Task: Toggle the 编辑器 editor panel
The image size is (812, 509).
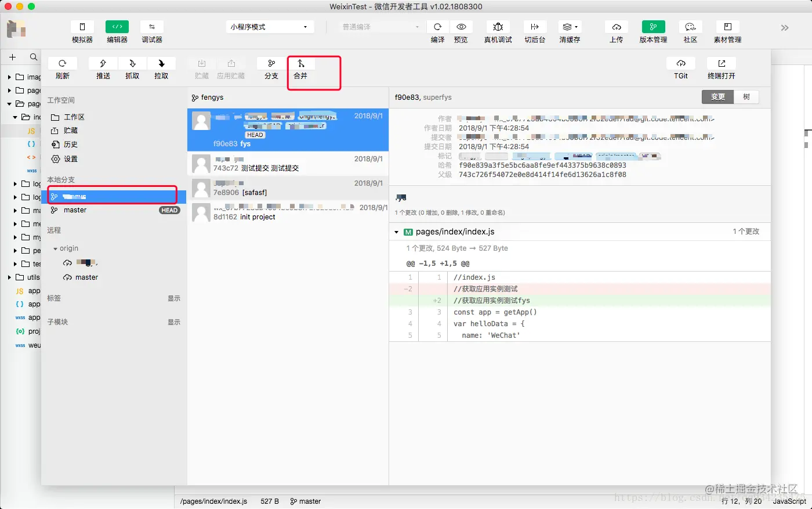Action: tap(117, 27)
